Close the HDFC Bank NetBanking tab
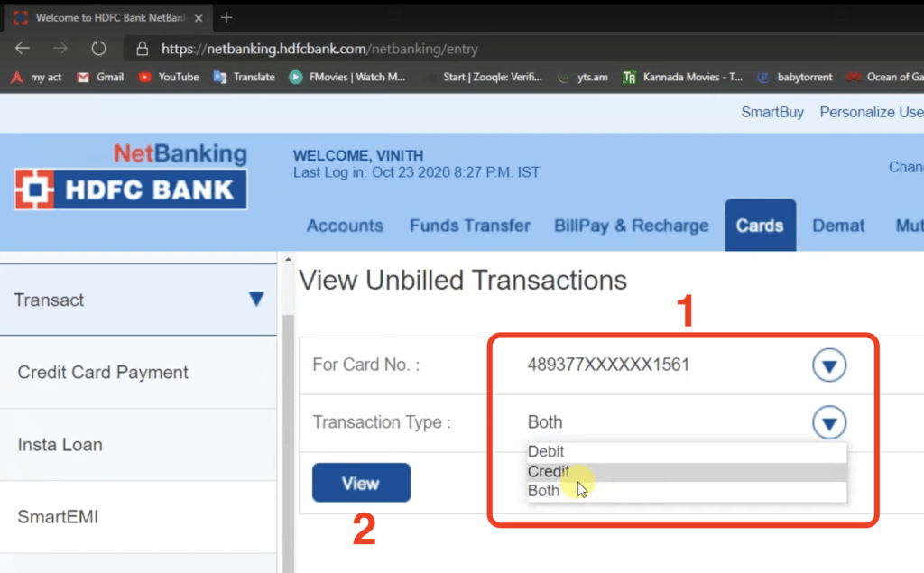This screenshot has height=573, width=924. [199, 18]
